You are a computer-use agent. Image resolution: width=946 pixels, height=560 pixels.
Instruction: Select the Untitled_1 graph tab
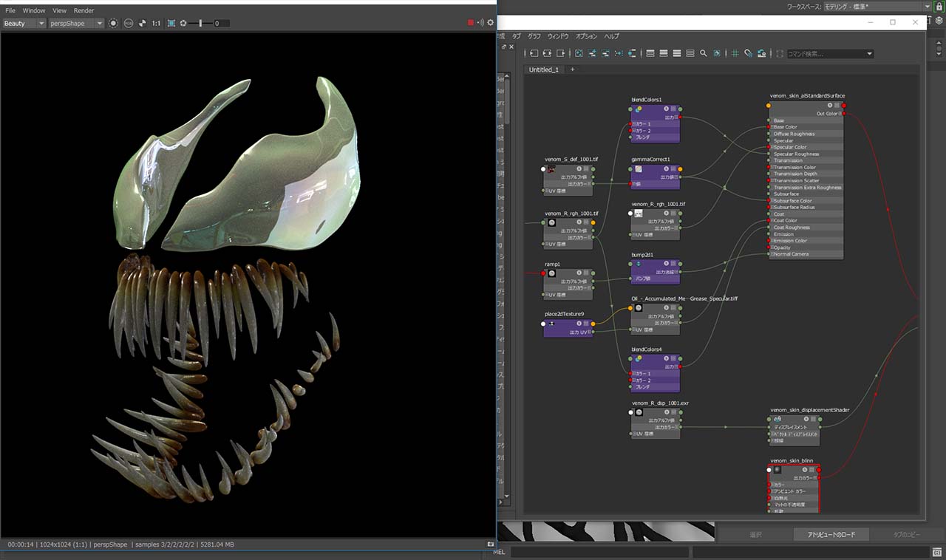point(544,69)
